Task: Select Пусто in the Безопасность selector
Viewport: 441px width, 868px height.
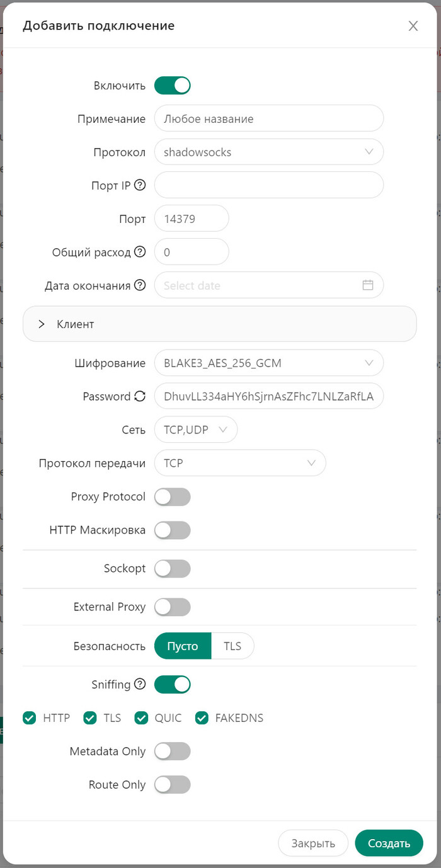Action: click(182, 646)
